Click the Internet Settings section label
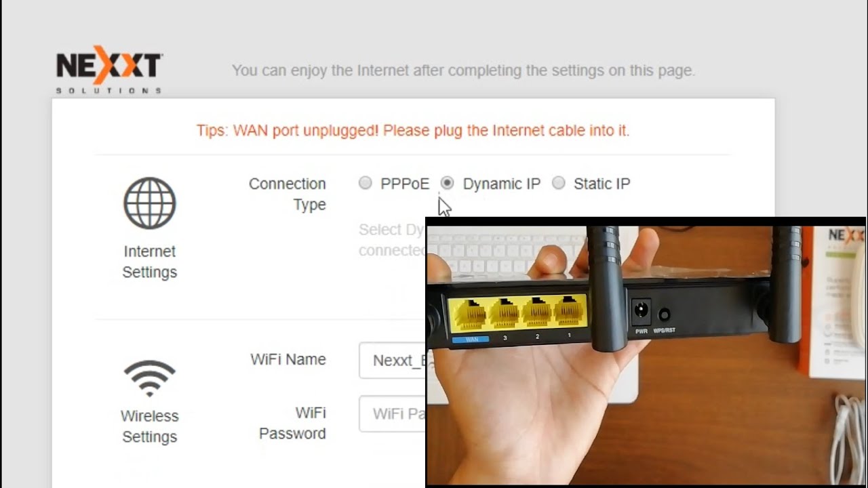 coord(150,262)
